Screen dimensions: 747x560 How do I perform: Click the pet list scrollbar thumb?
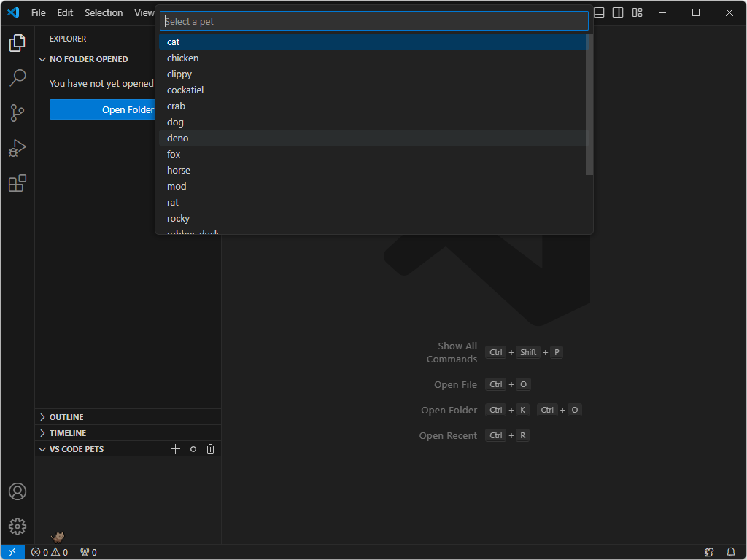[589, 104]
